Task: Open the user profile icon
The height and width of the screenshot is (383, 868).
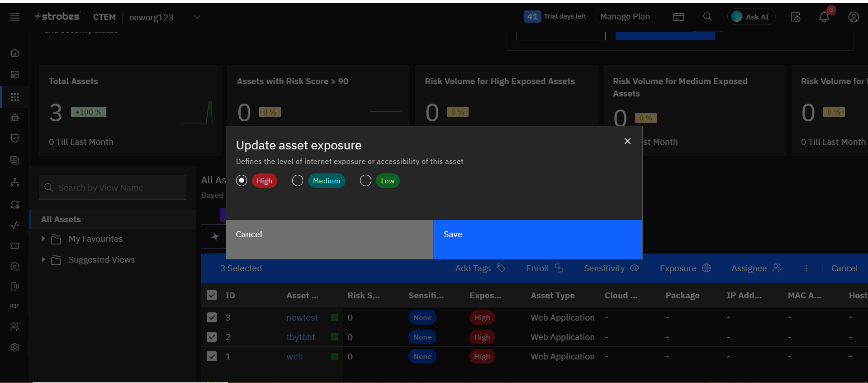Action: (x=853, y=17)
